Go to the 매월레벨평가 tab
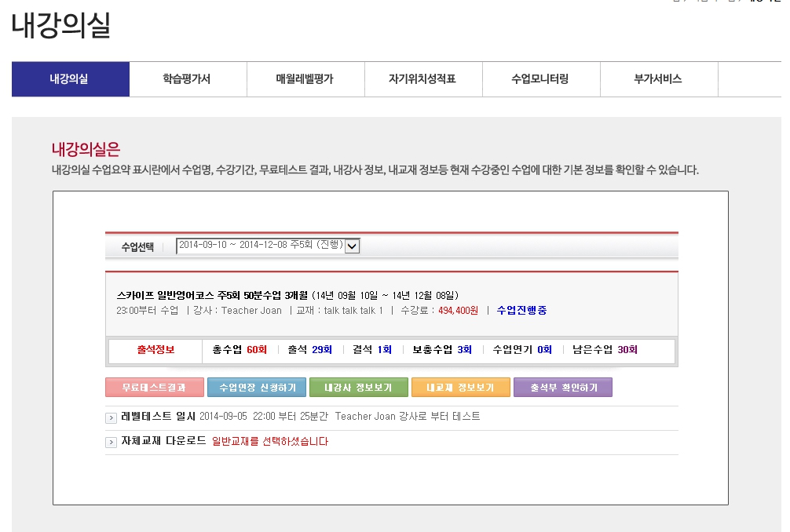The width and height of the screenshot is (790, 532). tap(305, 79)
